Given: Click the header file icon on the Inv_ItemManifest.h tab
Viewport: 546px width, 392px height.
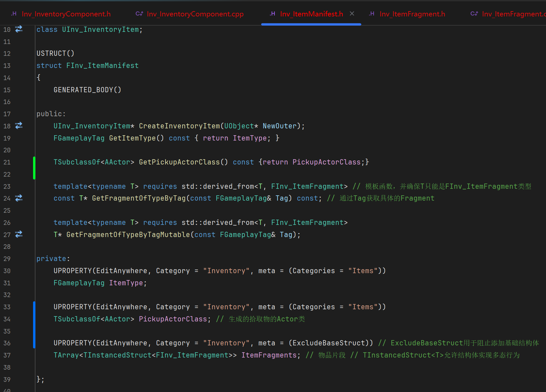Looking at the screenshot, I should (x=273, y=14).
